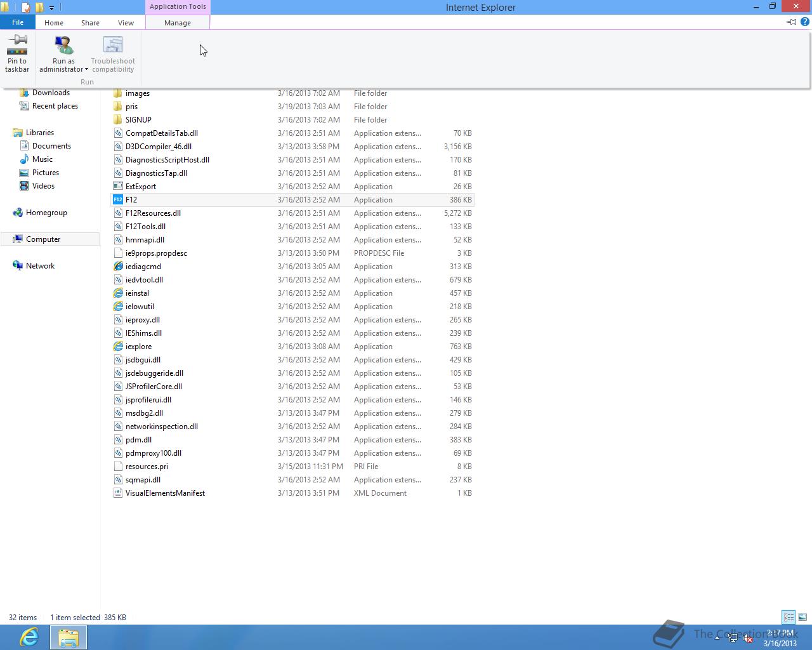
Task: Open Help using the question mark icon
Action: (x=805, y=22)
